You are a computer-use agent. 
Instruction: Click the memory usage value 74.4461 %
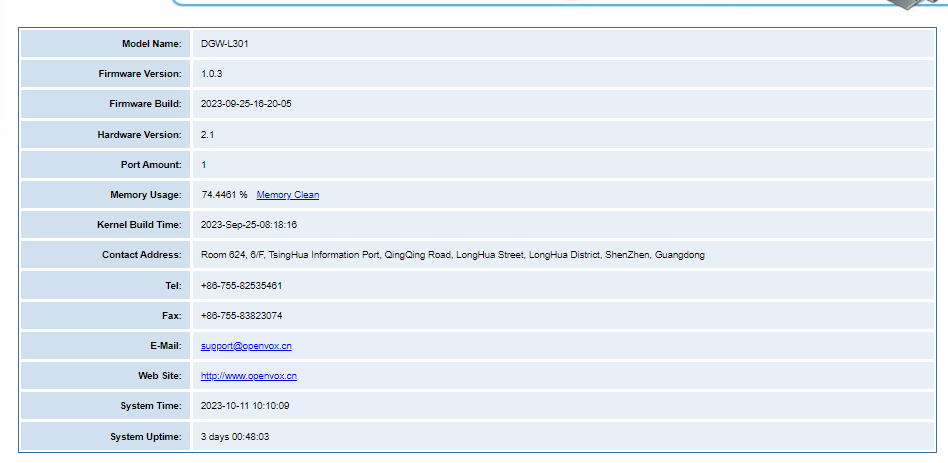coord(224,195)
